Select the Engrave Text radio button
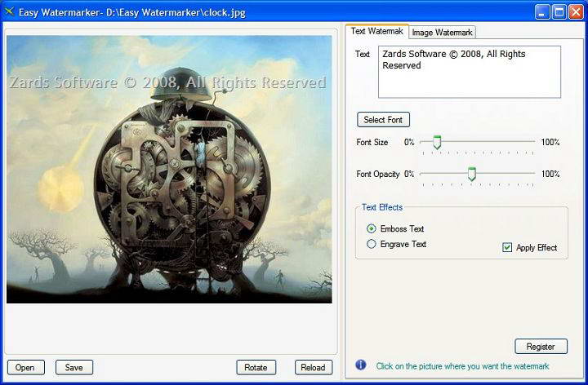588x385 pixels. click(372, 244)
